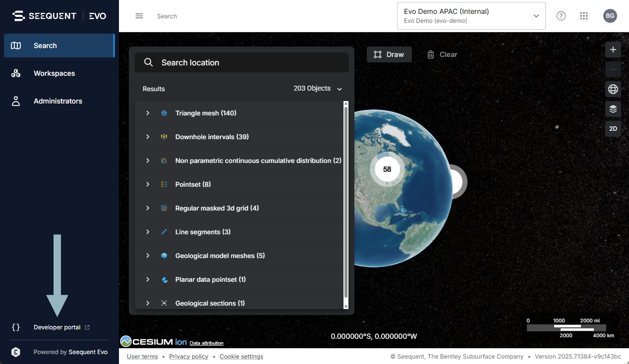Click the coordinates readout on the map
Screen dimensions: 629x364
click(374, 336)
